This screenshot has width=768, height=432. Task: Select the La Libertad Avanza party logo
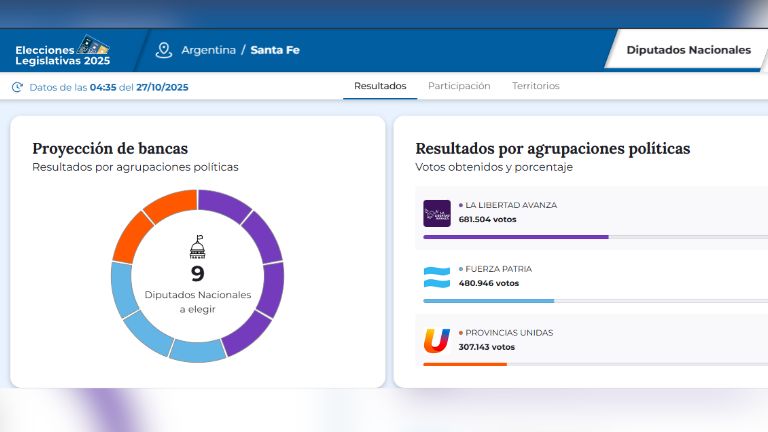[437, 213]
